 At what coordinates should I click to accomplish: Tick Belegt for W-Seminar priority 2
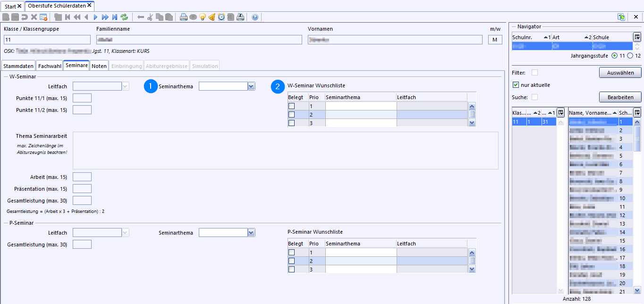(x=291, y=114)
